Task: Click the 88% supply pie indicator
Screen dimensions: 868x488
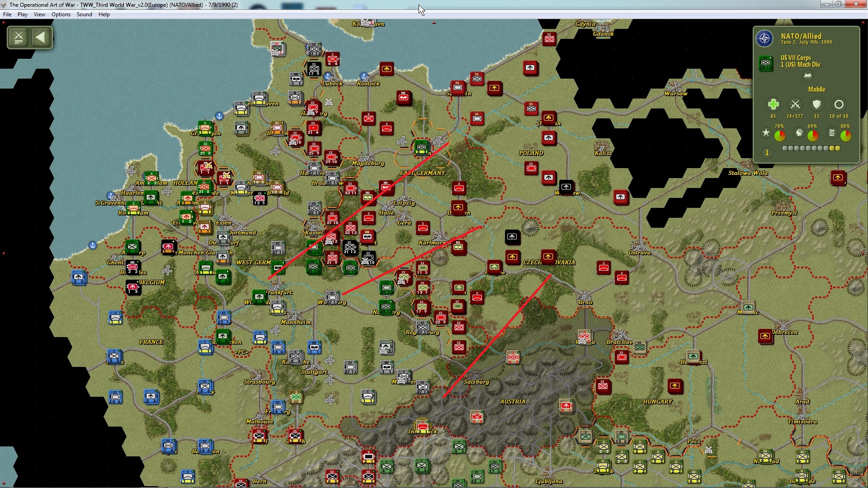Action: coord(845,136)
